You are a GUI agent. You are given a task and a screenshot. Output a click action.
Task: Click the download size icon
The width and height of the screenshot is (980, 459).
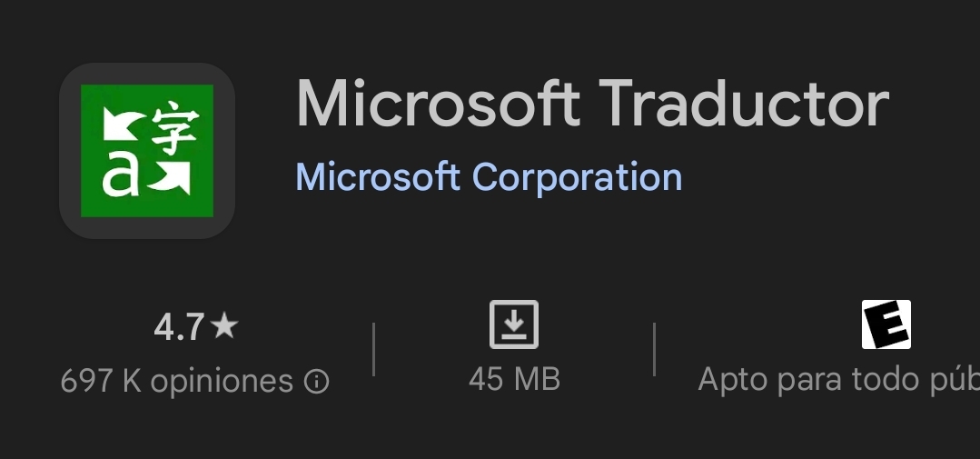tap(514, 324)
